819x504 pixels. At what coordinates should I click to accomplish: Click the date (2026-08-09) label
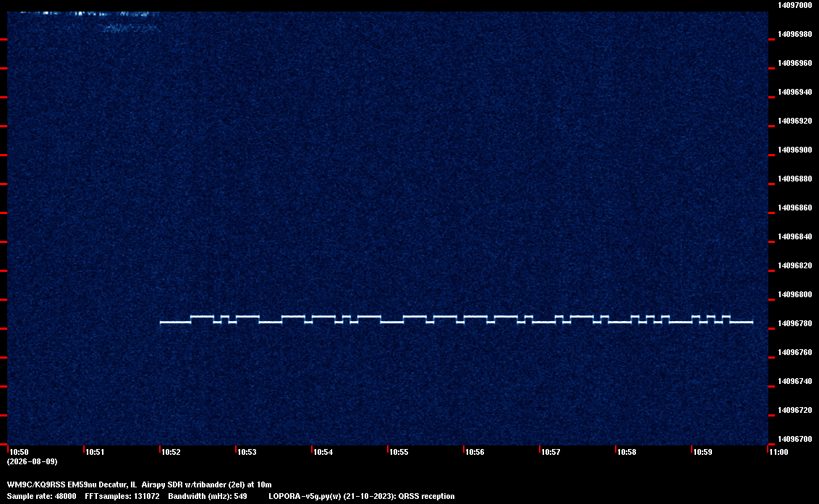[33, 461]
